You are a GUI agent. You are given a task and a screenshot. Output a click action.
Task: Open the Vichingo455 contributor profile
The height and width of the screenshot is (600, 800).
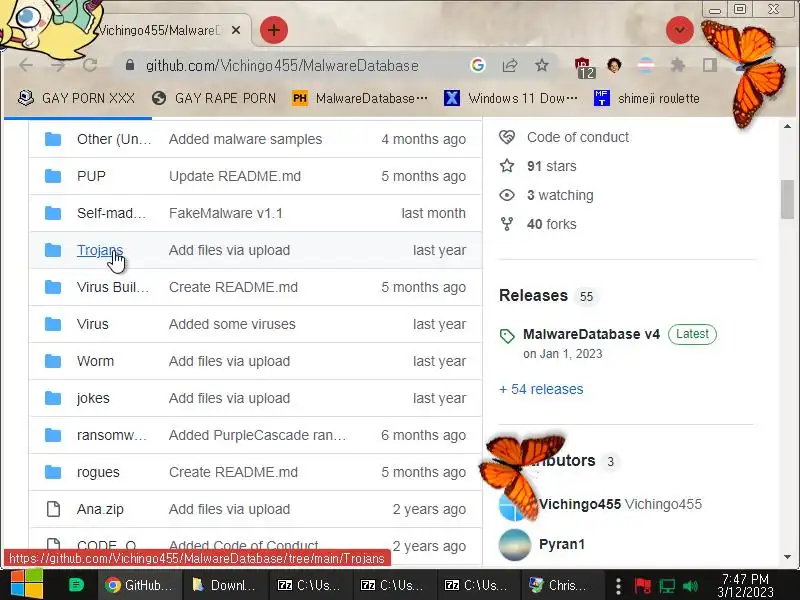coord(580,504)
